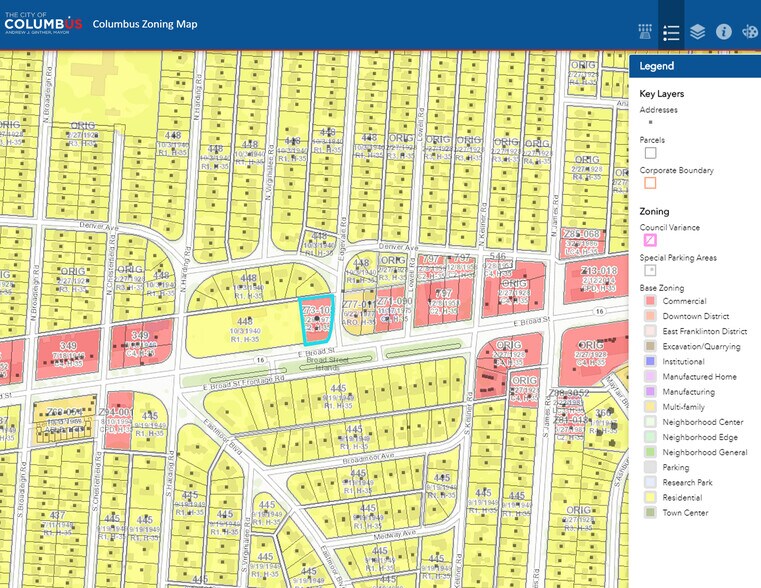Viewport: 761px width, 588px height.
Task: Open the paint palette widget icon
Action: 749,32
